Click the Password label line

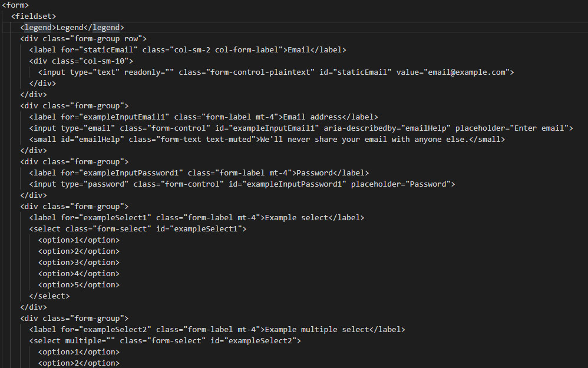pyautogui.click(x=199, y=173)
